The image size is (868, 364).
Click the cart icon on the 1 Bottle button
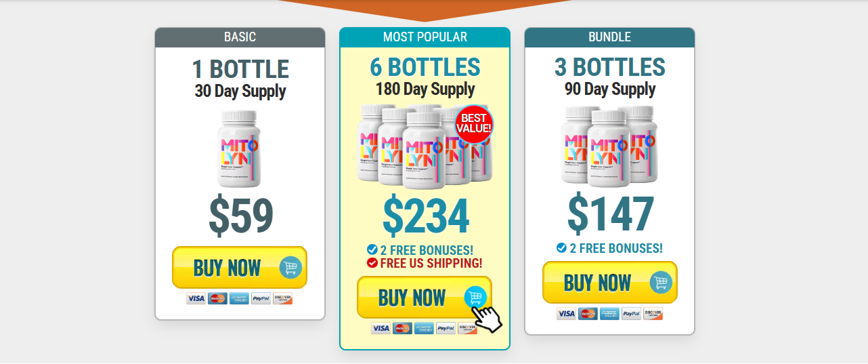point(290,268)
